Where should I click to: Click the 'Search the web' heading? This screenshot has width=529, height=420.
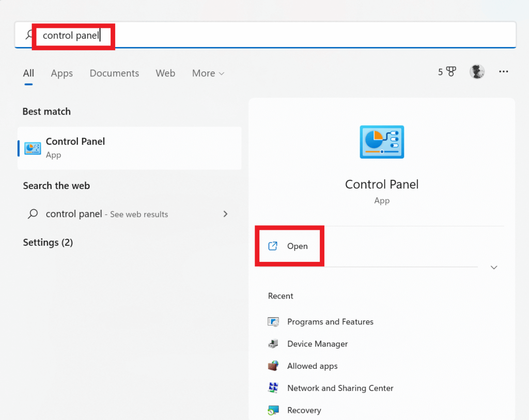coord(56,185)
